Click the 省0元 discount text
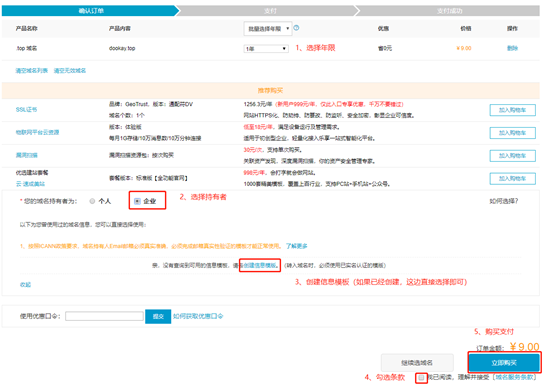Image resolution: width=554 pixels, height=386 pixels. 385,48
